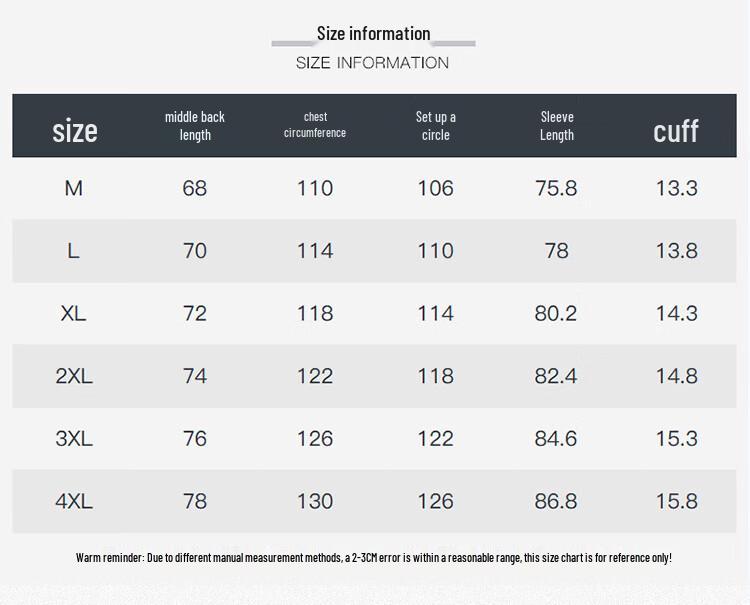Click the 2XL size row label
Image resolution: width=750 pixels, height=605 pixels.
(x=73, y=376)
